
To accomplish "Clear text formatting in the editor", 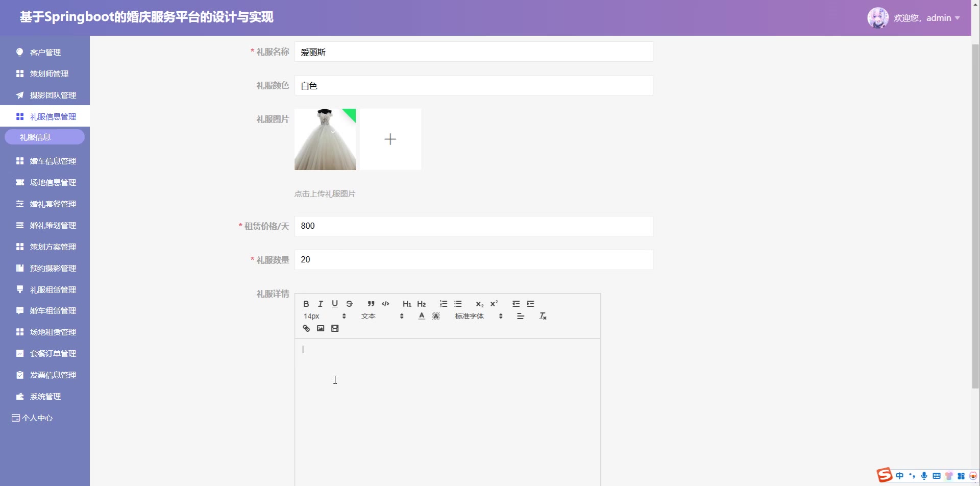I will point(543,316).
